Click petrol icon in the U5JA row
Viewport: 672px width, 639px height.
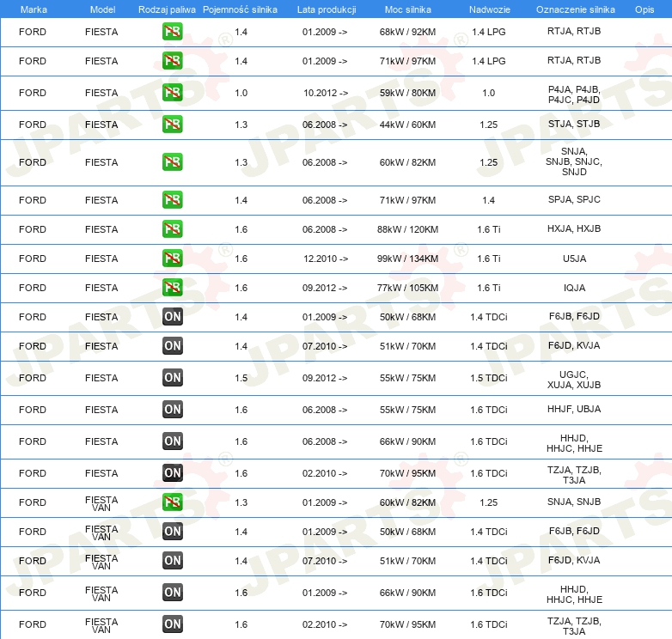pos(172,258)
